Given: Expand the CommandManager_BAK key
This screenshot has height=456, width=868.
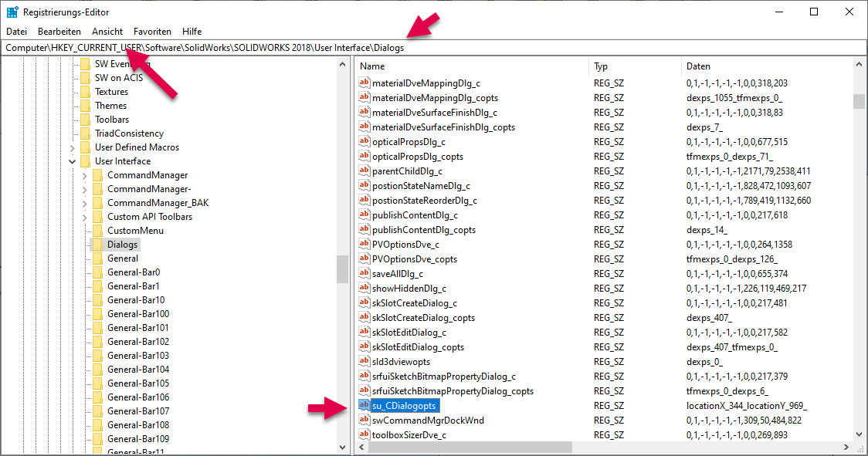Looking at the screenshot, I should [x=85, y=203].
